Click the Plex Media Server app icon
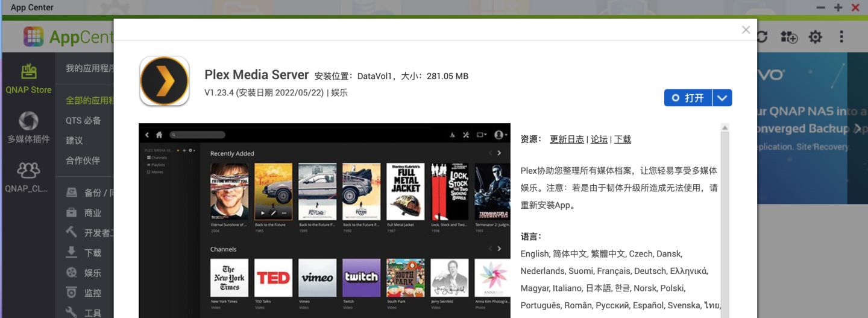Viewport: 868px width, 318px height. point(165,81)
